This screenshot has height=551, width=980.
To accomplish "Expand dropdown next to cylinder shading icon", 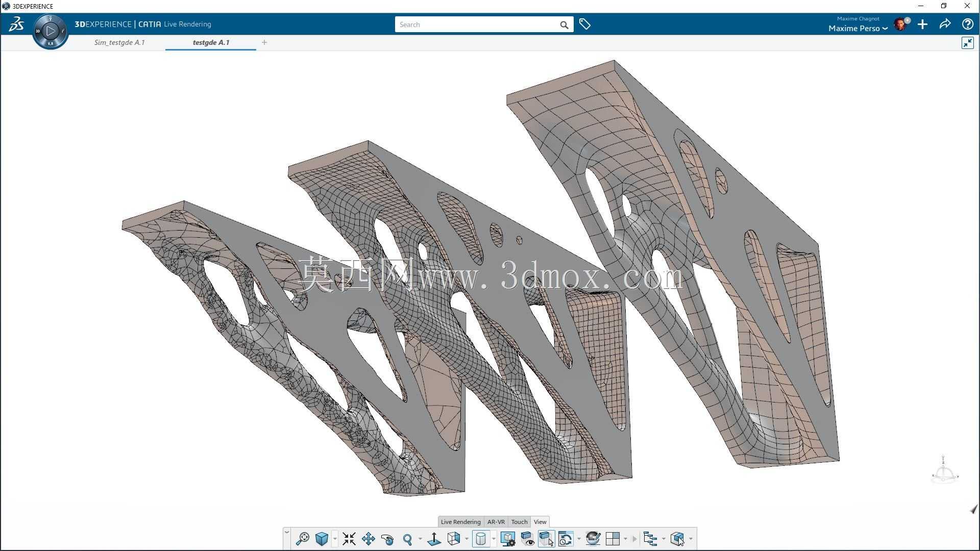I will point(494,539).
